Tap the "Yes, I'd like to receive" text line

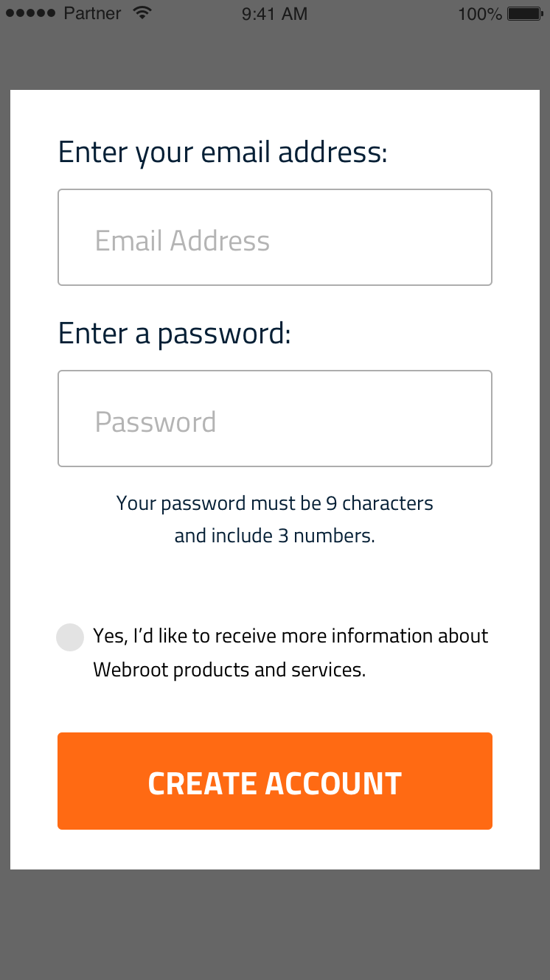click(290, 636)
